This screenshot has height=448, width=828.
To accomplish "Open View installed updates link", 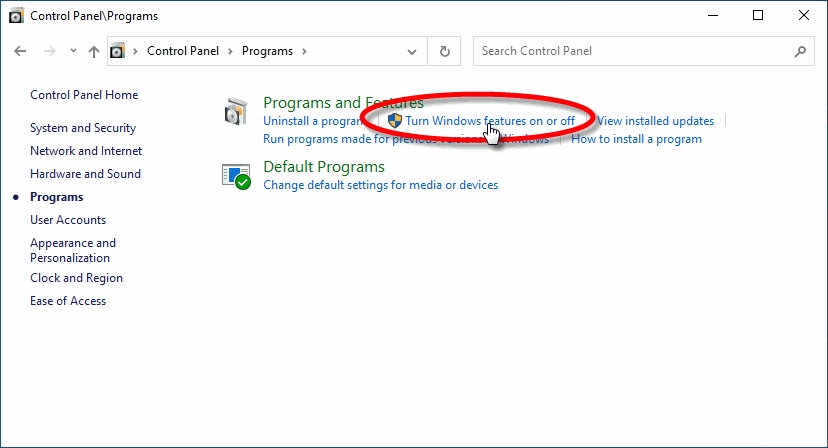I will tap(655, 121).
